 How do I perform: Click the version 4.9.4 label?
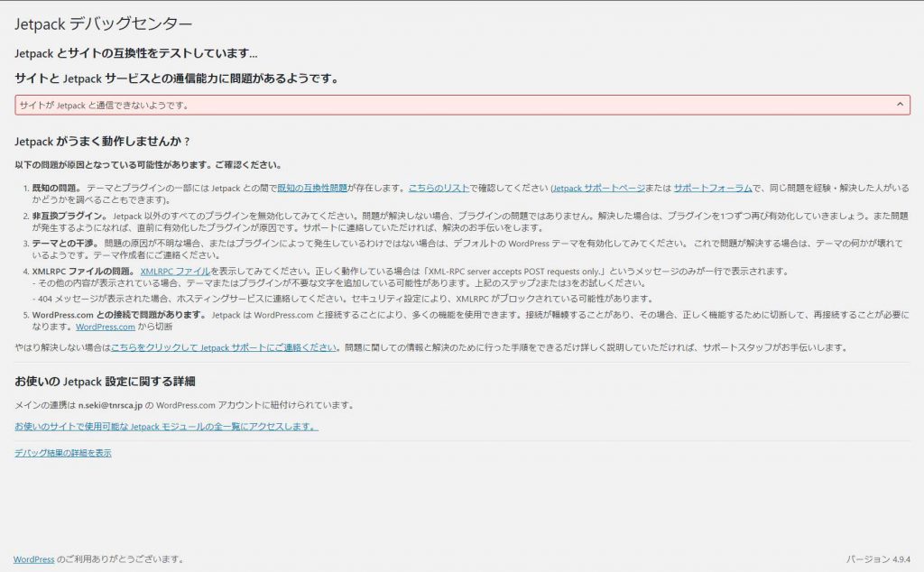(x=878, y=559)
